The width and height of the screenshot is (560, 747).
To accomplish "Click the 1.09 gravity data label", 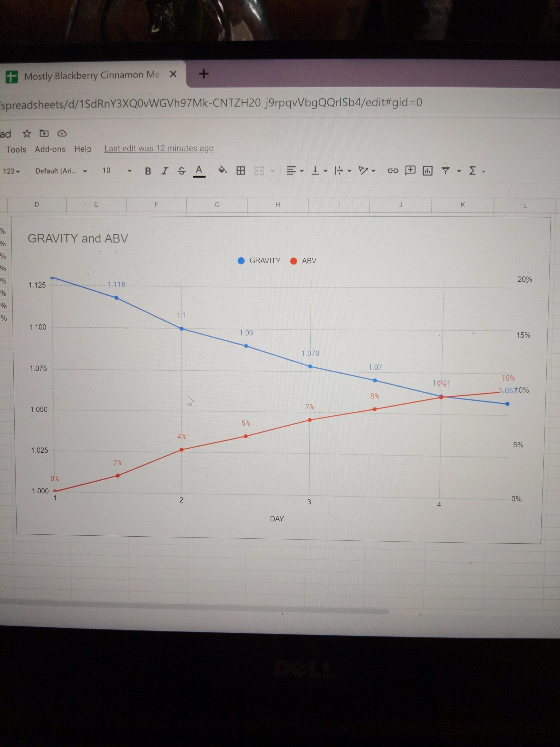I will tap(246, 333).
